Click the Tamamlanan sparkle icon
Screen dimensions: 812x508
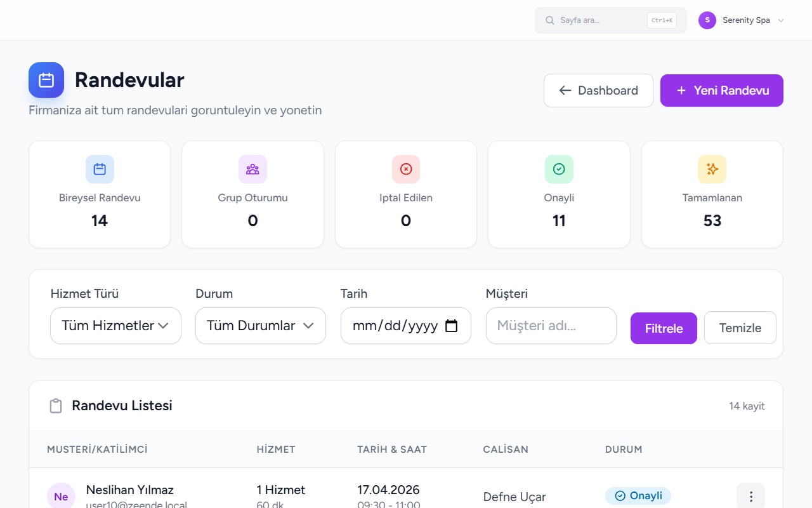[x=712, y=169]
